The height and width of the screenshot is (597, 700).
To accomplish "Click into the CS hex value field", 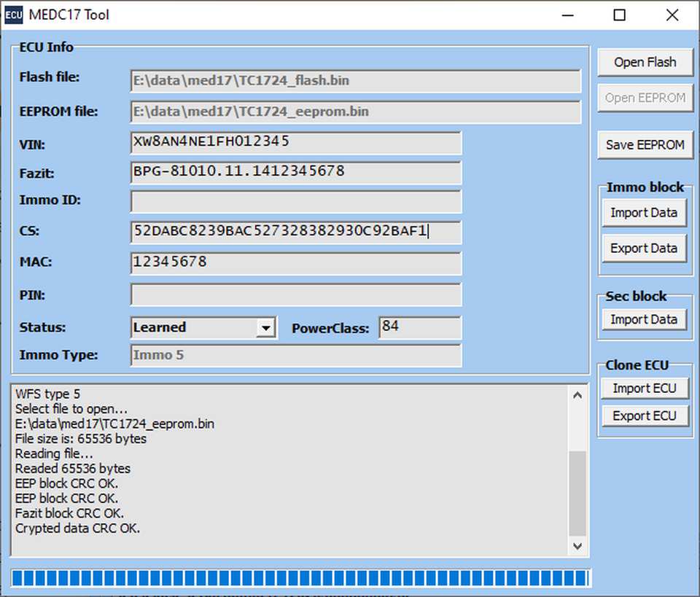I will coord(295,233).
